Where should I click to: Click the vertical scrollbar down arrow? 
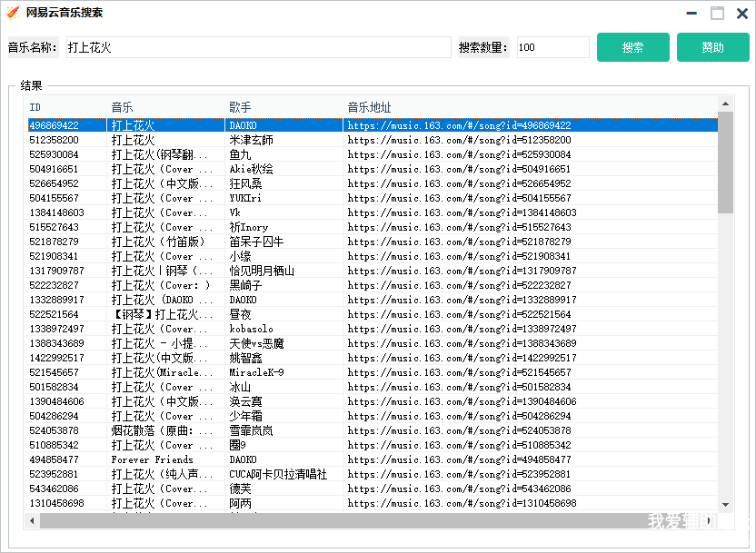point(725,504)
